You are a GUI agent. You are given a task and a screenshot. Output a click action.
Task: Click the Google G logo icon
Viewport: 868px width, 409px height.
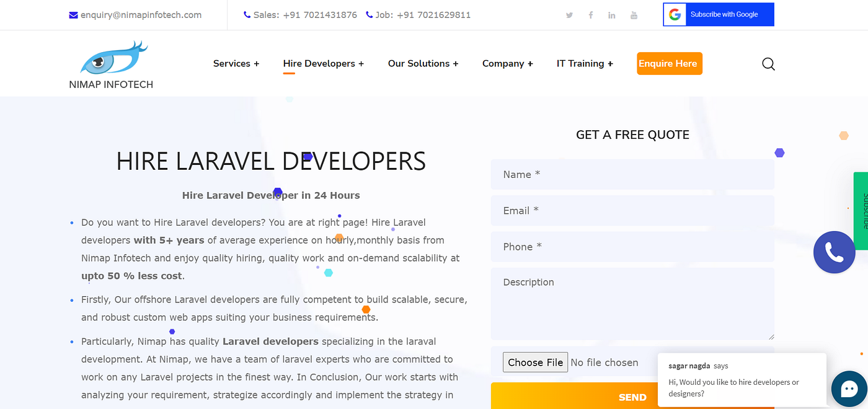(x=675, y=14)
